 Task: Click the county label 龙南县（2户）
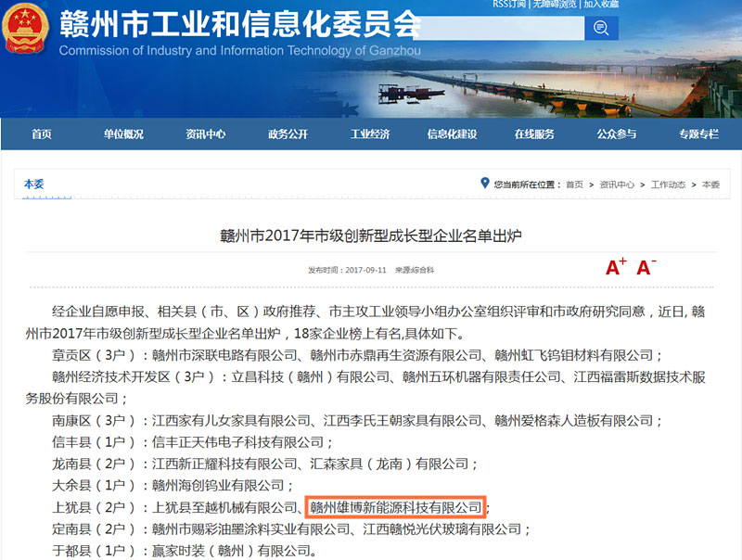(95, 464)
